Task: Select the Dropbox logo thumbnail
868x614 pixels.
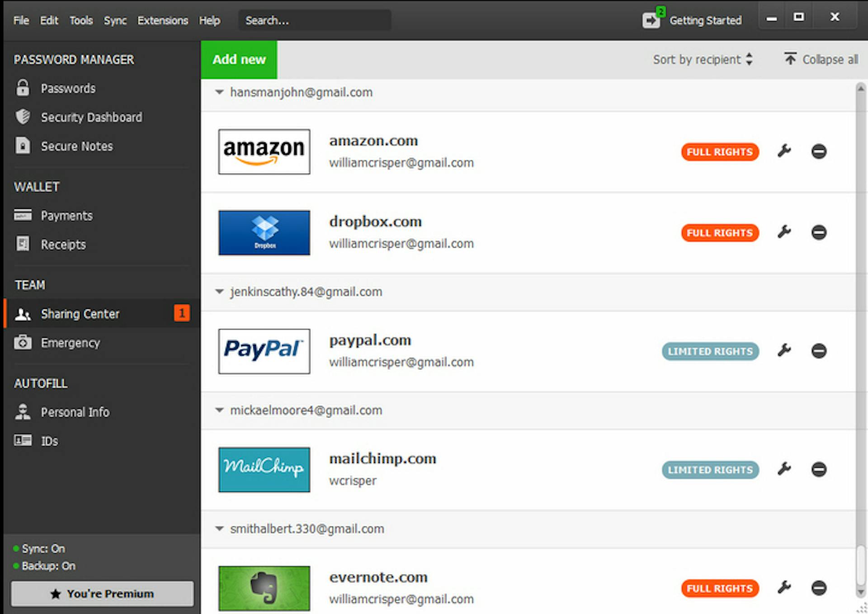Action: point(264,232)
